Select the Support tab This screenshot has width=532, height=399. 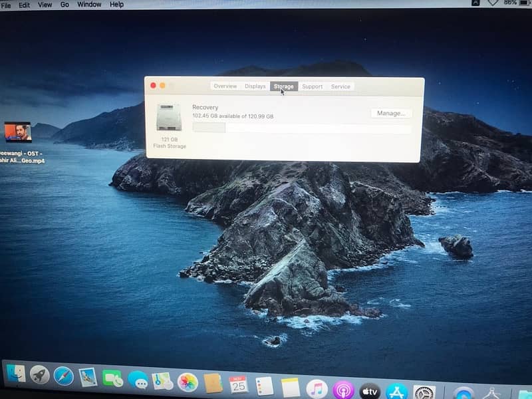click(x=312, y=86)
